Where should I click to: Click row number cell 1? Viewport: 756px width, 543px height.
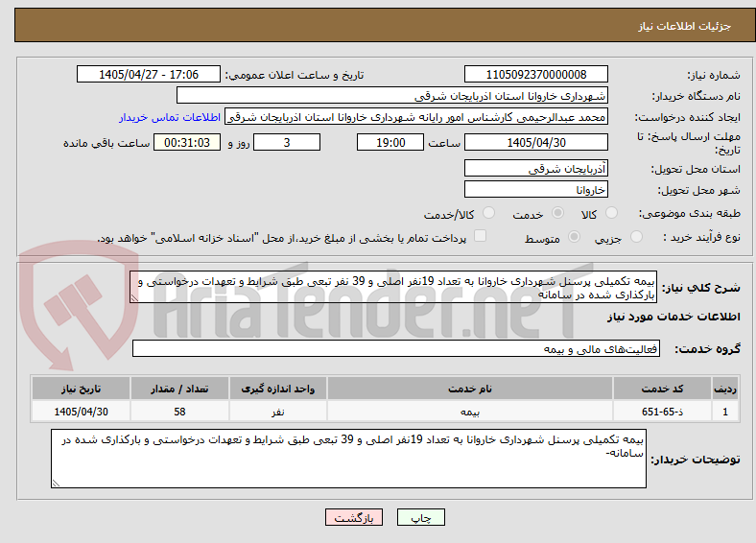tap(725, 412)
